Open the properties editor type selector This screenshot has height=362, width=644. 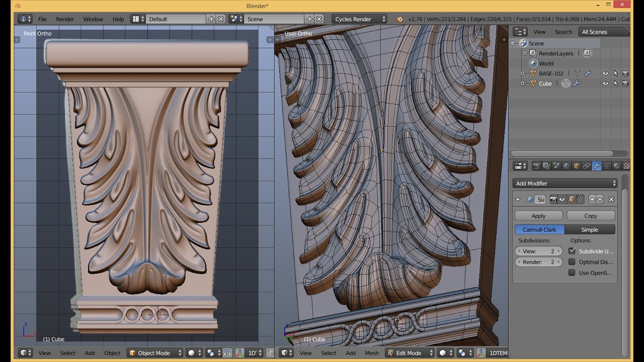pos(520,166)
